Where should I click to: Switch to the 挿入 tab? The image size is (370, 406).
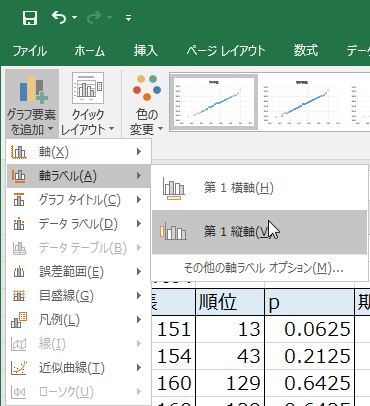[x=146, y=51]
